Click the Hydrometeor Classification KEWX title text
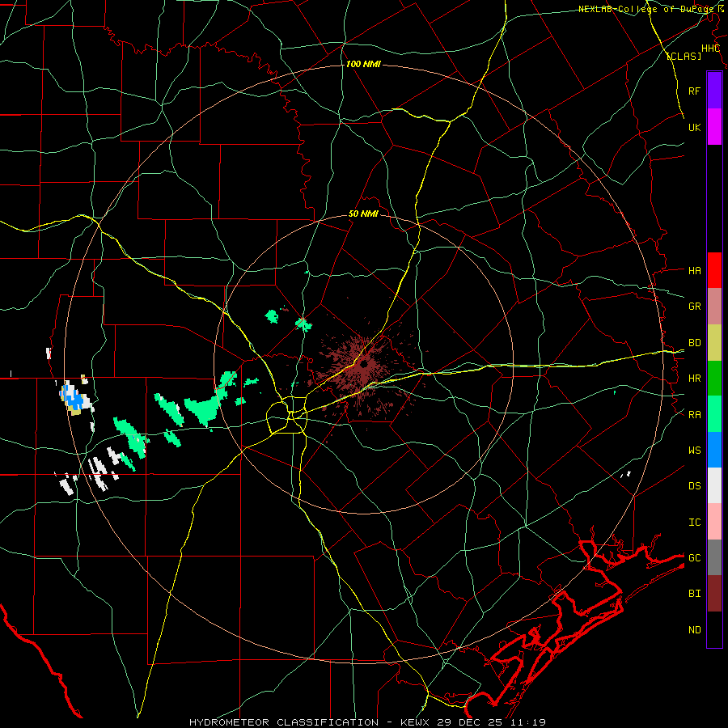This screenshot has width=728, height=728. click(367, 722)
